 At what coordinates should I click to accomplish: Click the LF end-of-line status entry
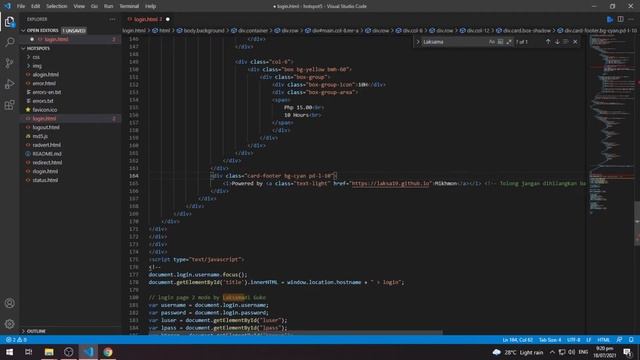tap(589, 340)
